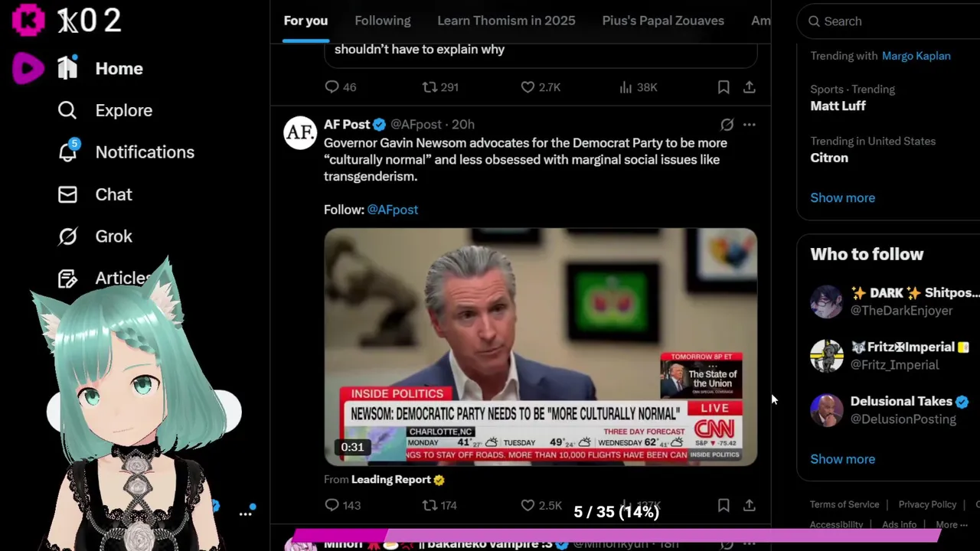Click the pink K logo icon
The height and width of the screenshot is (551, 980).
click(x=28, y=19)
